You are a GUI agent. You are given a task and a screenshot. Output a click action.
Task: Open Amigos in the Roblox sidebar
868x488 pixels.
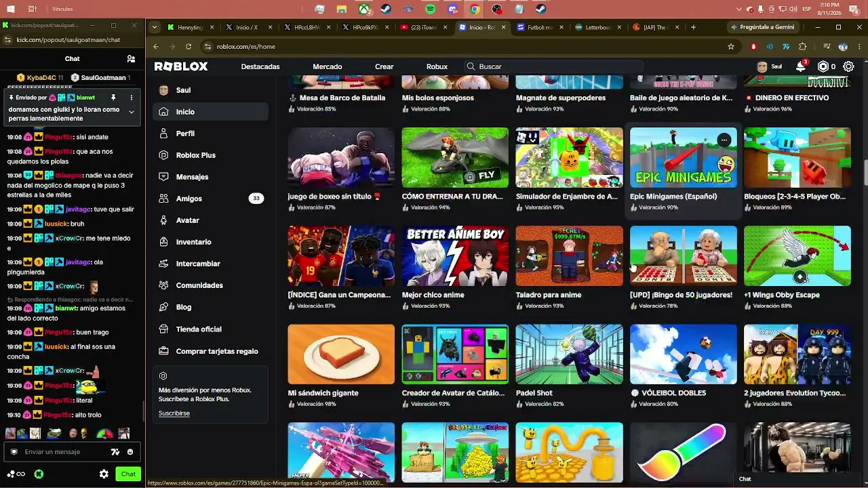[x=211, y=199]
